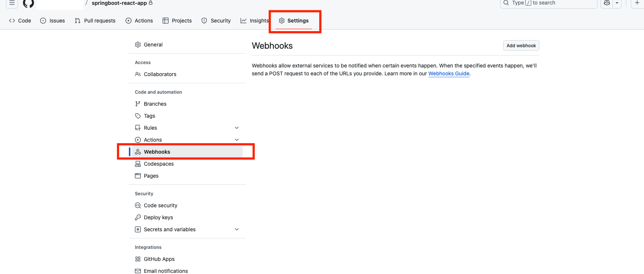Click the search input field
644x274 pixels.
pyautogui.click(x=548, y=3)
